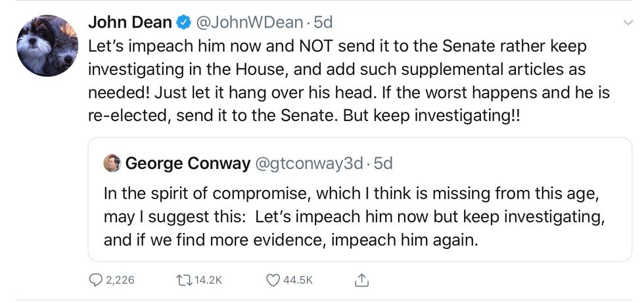Image resolution: width=644 pixels, height=303 pixels.
Task: Open the main tweet's 5d timestamp
Action: point(323,22)
